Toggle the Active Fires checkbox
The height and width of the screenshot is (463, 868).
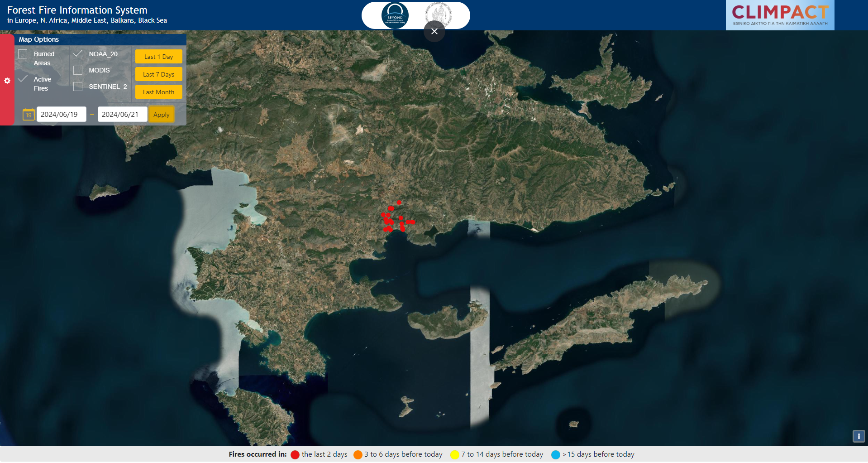tap(23, 79)
